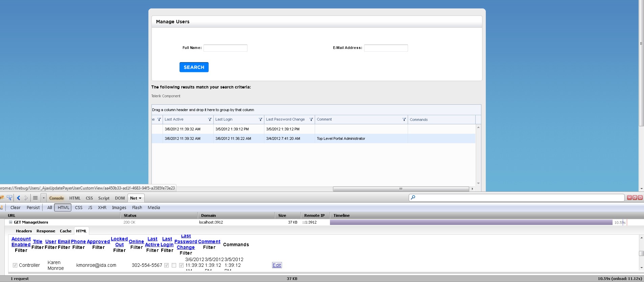Click the grid's horizontal scrollbar thumb

point(401,189)
